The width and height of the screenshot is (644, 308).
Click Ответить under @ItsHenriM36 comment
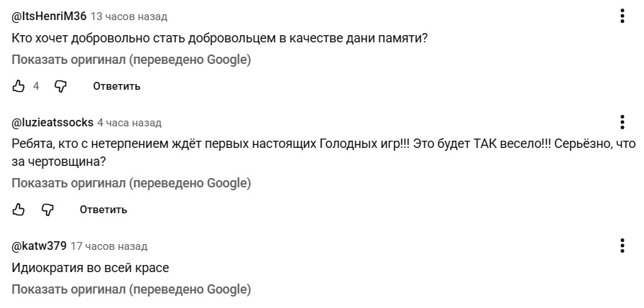click(116, 86)
